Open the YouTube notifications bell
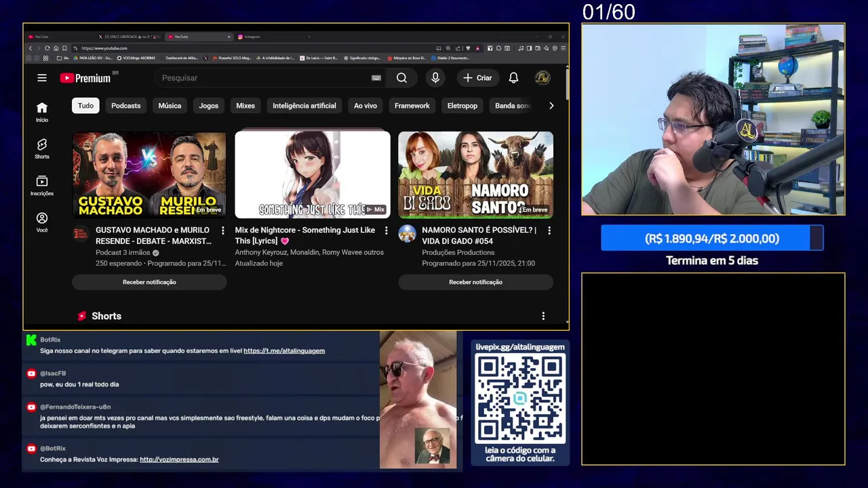Viewport: 868px width, 488px height. point(513,78)
